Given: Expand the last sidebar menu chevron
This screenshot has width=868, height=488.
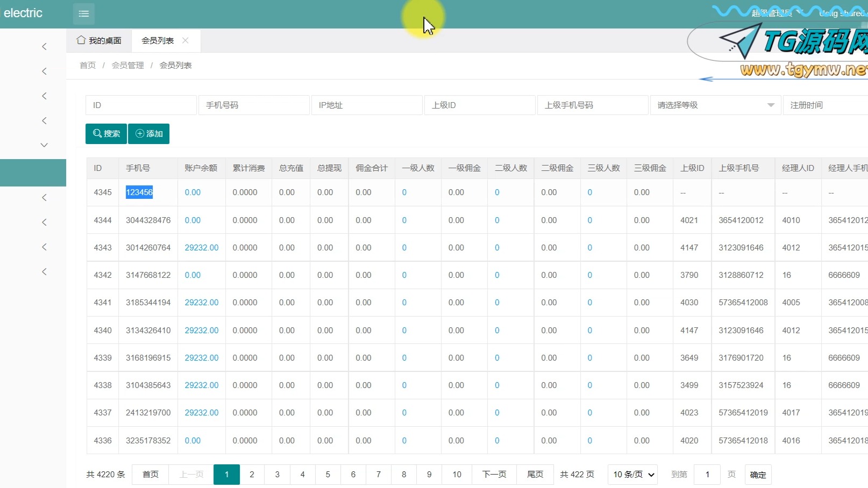Looking at the screenshot, I should coord(44,272).
